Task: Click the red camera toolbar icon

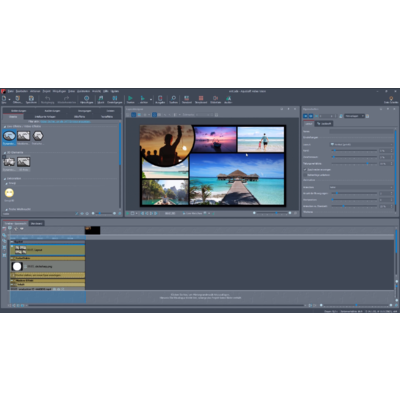Action: (215, 98)
